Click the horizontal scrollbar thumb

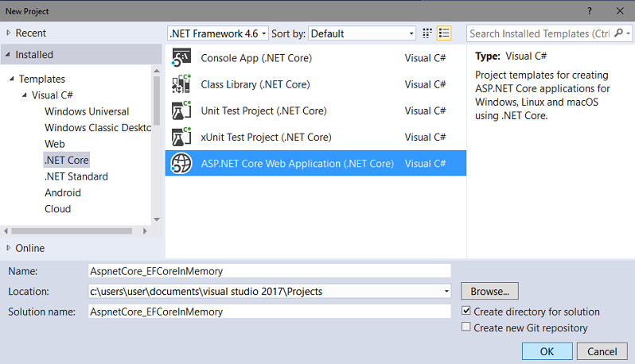click(x=72, y=231)
